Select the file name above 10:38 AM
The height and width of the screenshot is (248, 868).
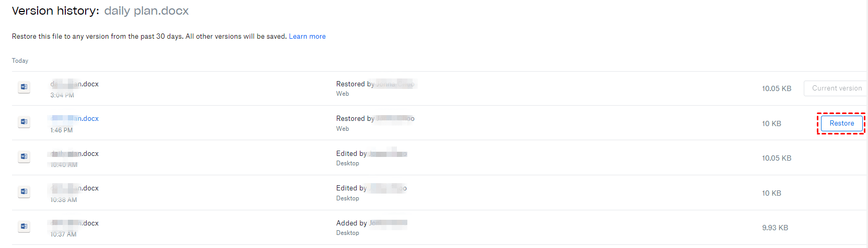pos(75,188)
